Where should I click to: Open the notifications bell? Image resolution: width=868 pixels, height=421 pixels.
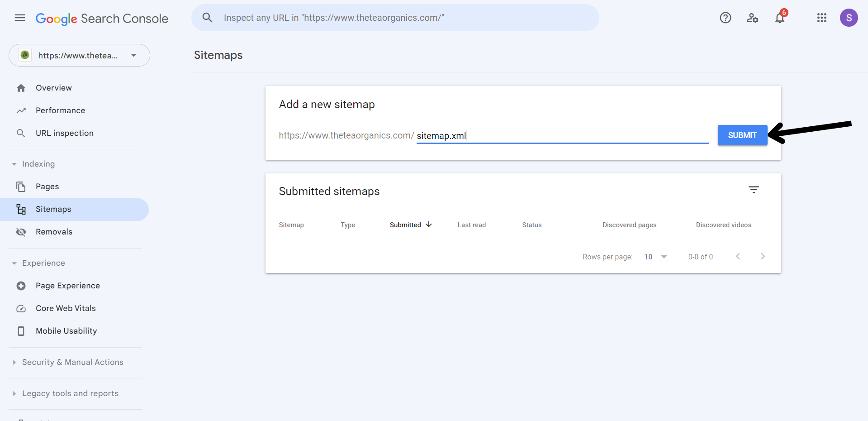(779, 18)
